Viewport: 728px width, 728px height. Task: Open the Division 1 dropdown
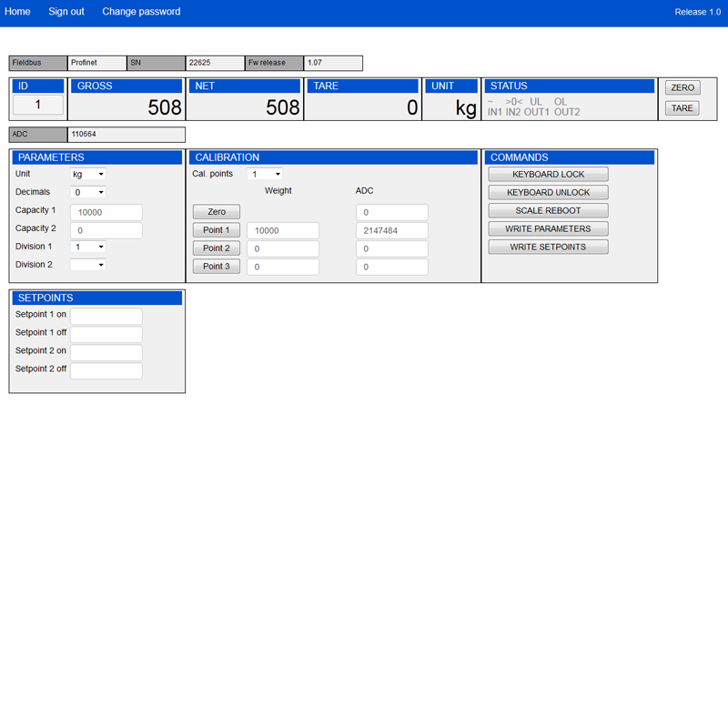tap(88, 247)
